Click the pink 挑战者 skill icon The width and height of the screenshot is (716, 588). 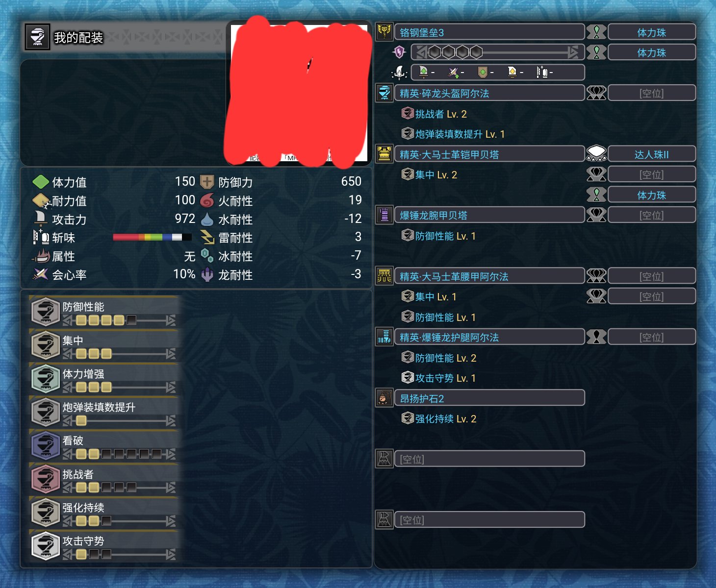tap(46, 479)
